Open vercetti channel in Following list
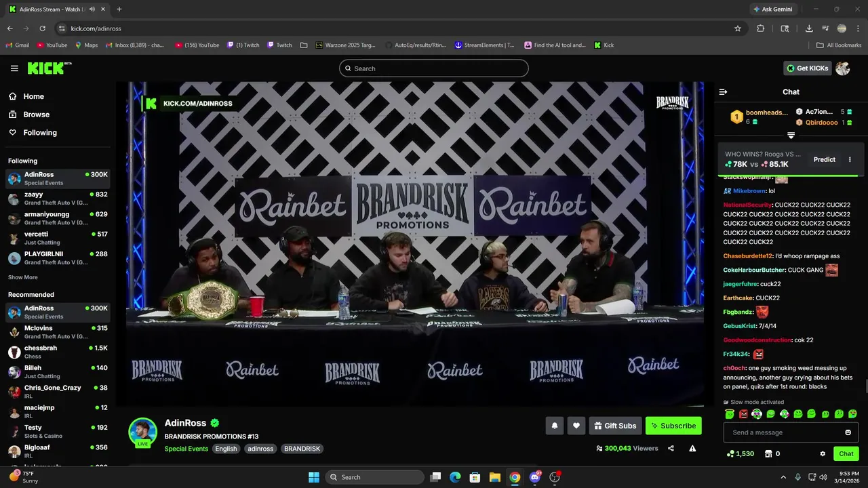The height and width of the screenshot is (488, 868). tap(58, 238)
